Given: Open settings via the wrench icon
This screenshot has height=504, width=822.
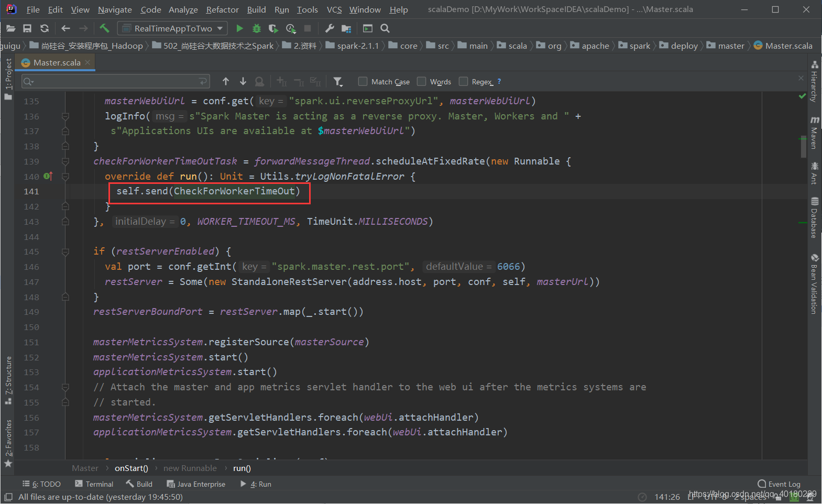Looking at the screenshot, I should (330, 28).
